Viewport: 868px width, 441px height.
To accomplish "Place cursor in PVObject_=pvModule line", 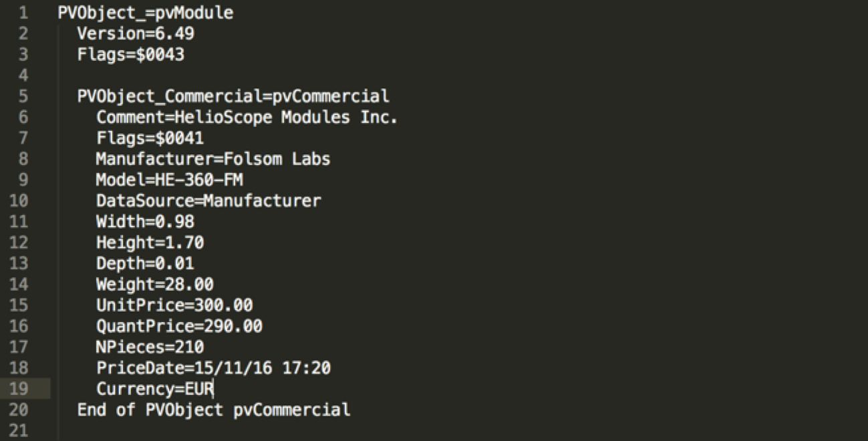I will (x=146, y=13).
